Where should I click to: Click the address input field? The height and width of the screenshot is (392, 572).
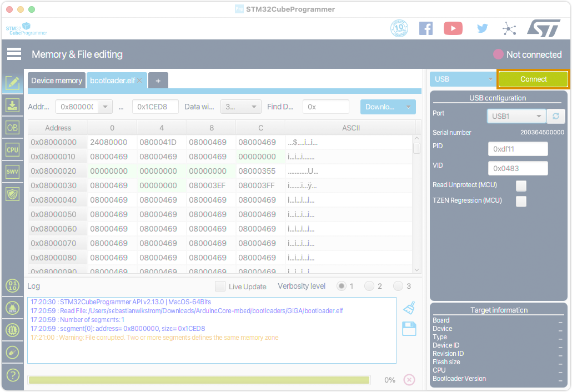77,107
